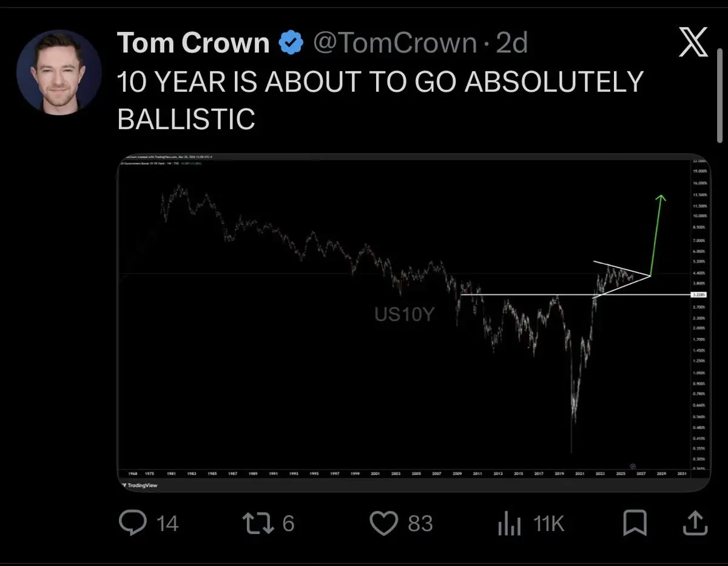This screenshot has height=566, width=728.
Task: Click the 2d timestamp
Action: (x=513, y=43)
